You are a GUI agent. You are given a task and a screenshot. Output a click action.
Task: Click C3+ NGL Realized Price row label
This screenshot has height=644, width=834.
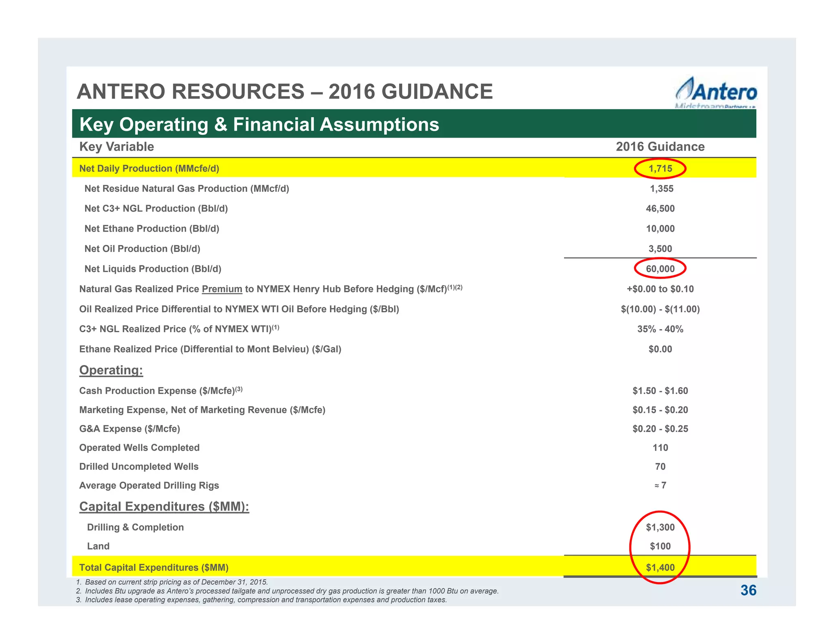(179, 329)
